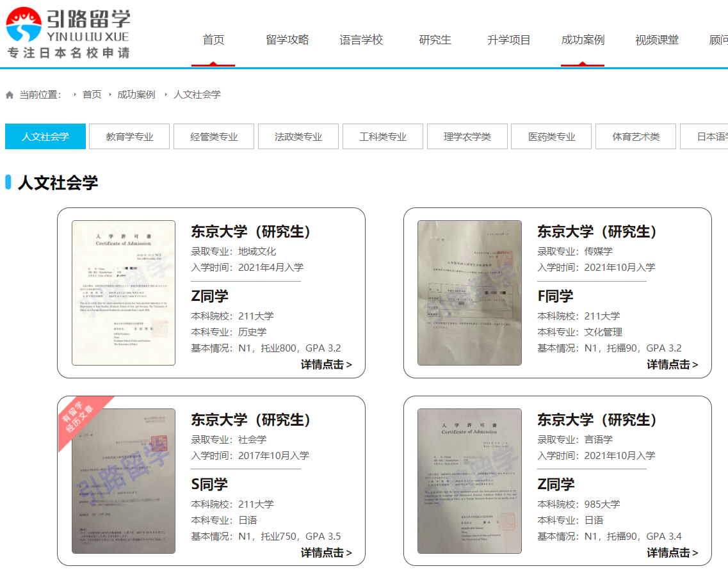Click the 引路留学 site logo
The height and width of the screenshot is (573, 728).
click(x=69, y=33)
